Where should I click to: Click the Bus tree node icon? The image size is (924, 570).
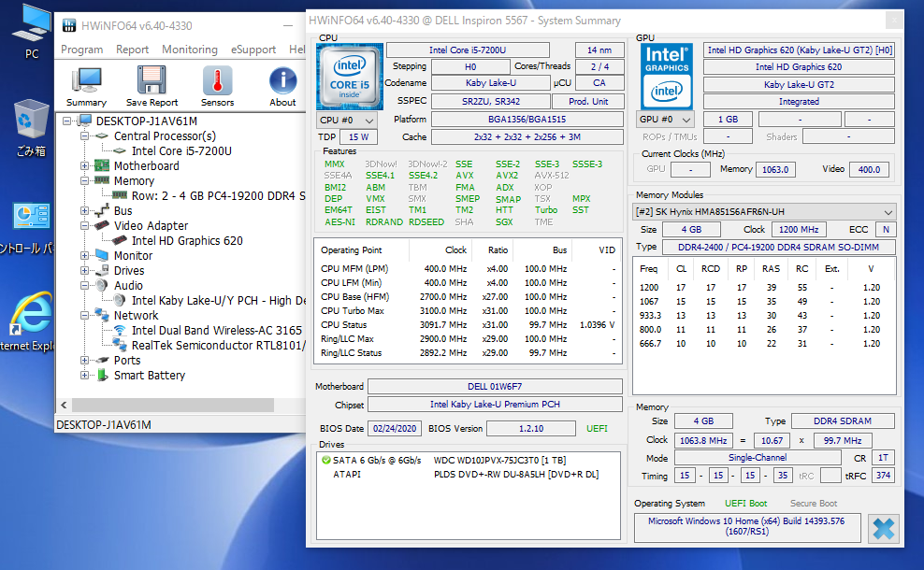coord(101,211)
